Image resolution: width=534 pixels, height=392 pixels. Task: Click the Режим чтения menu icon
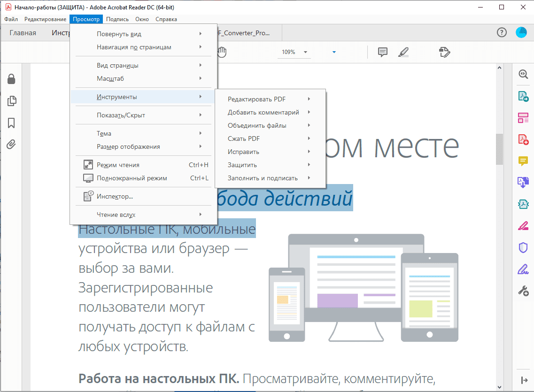[88, 165]
